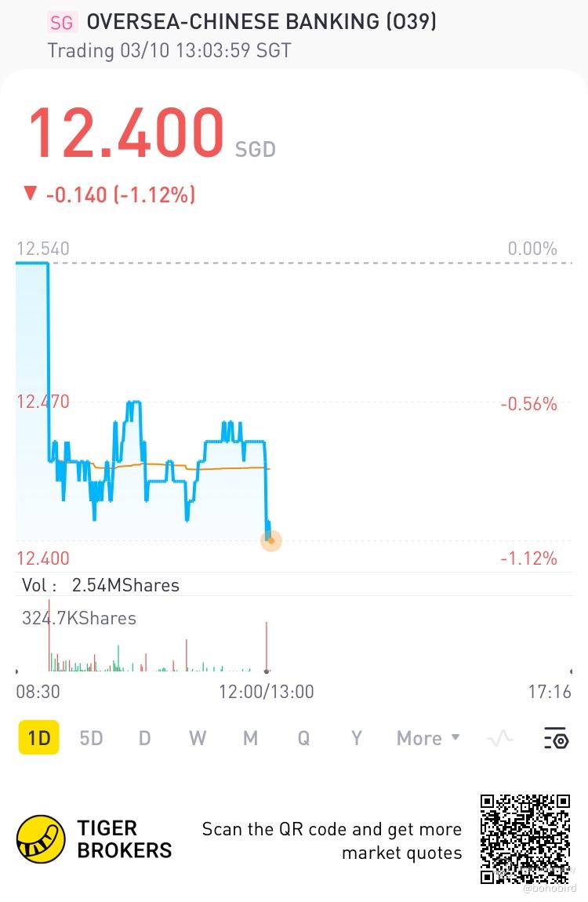Tap the chart comparison line icon
Image resolution: width=588 pixels, height=902 pixels.
[499, 738]
